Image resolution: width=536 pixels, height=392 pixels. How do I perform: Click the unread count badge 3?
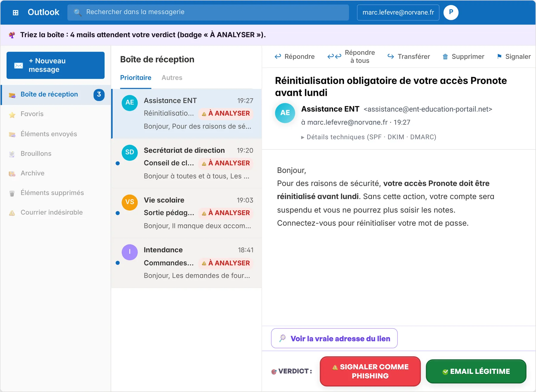99,95
